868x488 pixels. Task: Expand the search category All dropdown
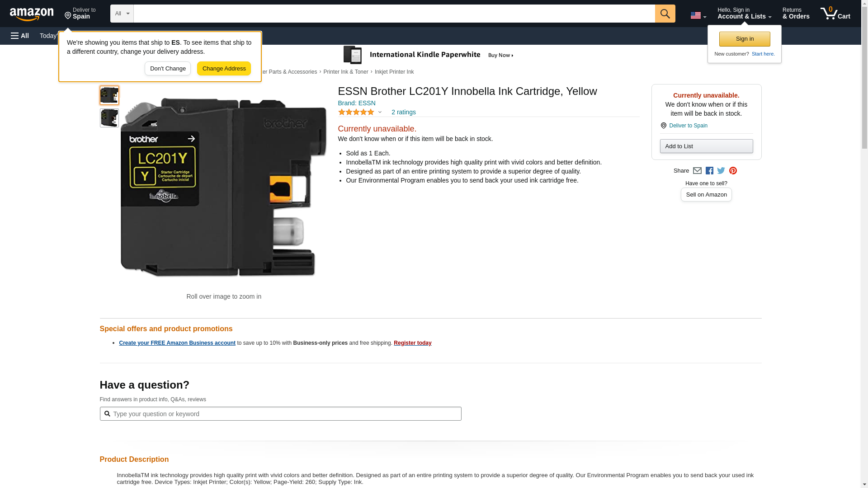[122, 14]
